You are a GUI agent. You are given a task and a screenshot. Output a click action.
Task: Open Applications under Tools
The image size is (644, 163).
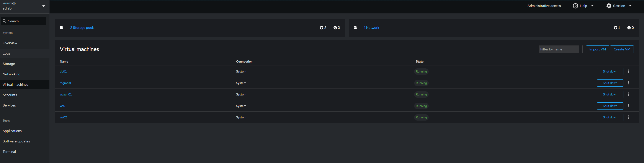point(25,131)
